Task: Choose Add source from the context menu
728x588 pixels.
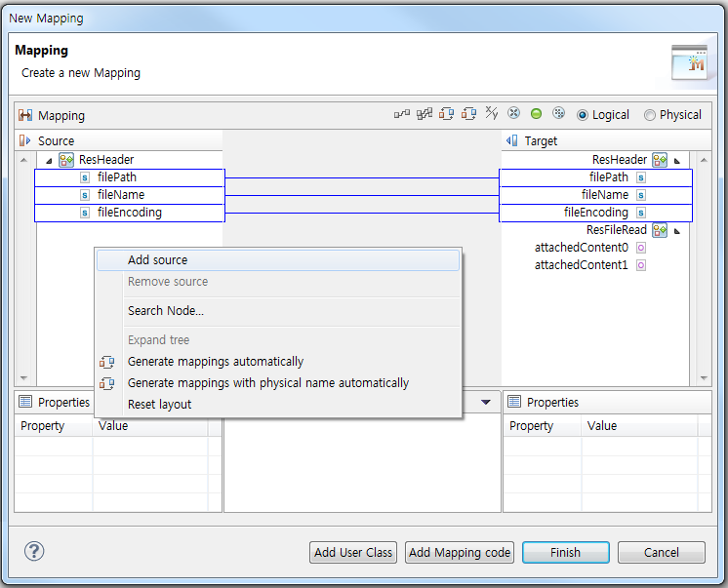Action: tap(278, 260)
